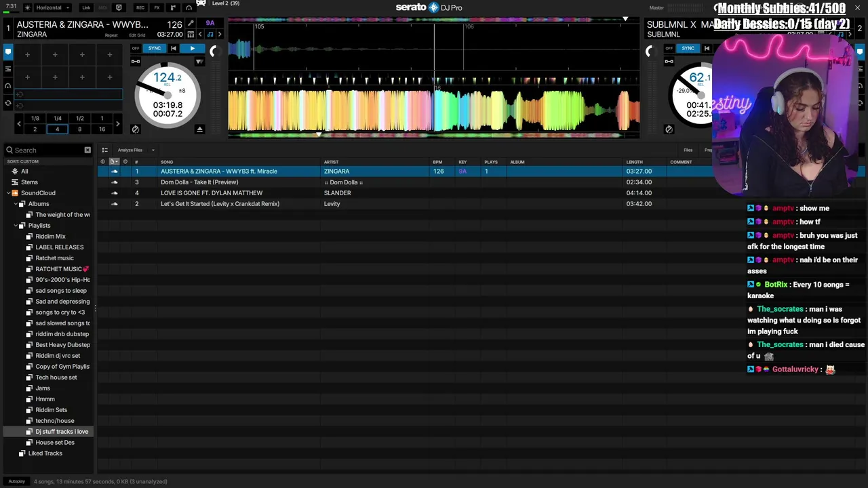Click the shield icon in top toolbar
Viewport: 868px width, 488px height.
(x=119, y=7)
